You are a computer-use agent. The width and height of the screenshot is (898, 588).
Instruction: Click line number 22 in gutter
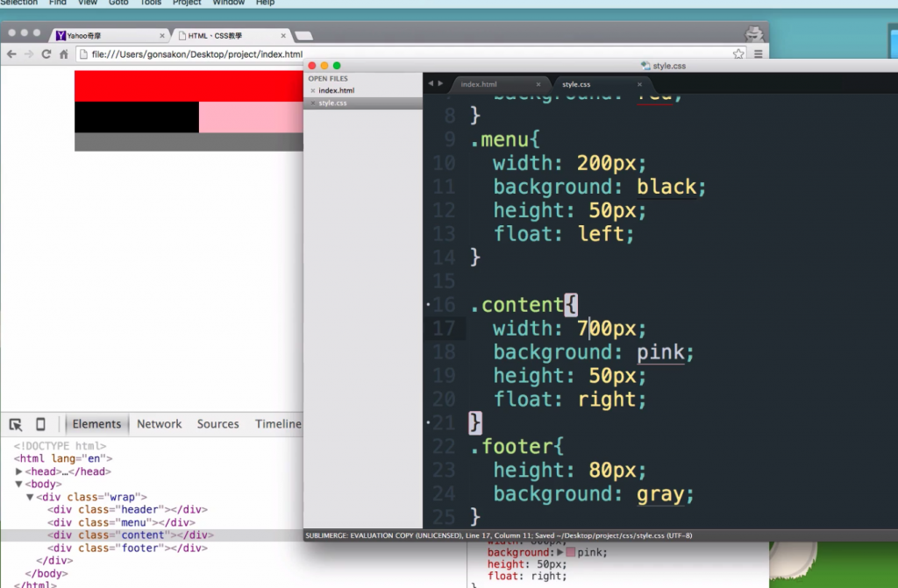[444, 446]
